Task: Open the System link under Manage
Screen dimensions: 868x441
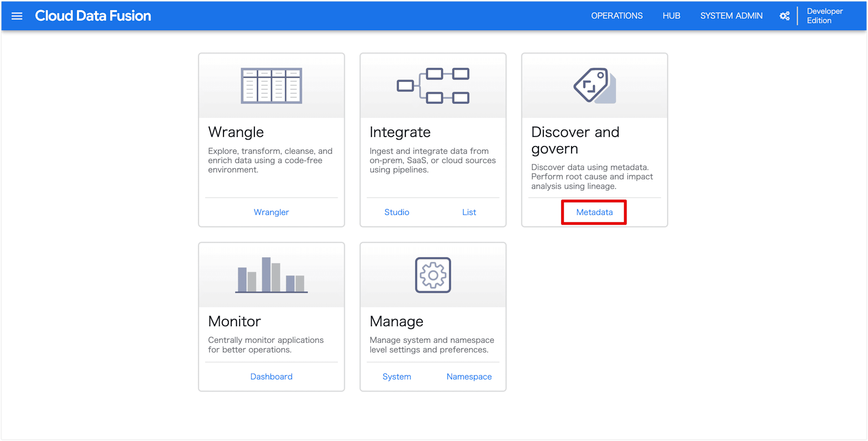Action: [x=397, y=376]
